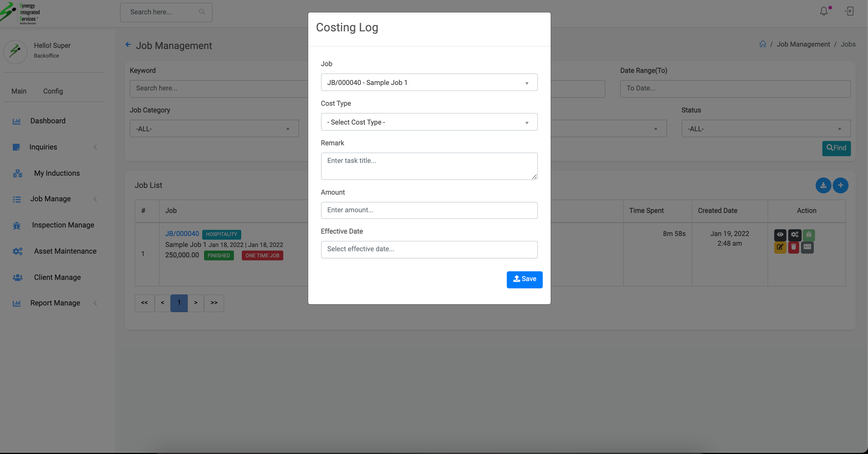Click the Enter amount input field
This screenshot has height=454, width=868.
(429, 210)
